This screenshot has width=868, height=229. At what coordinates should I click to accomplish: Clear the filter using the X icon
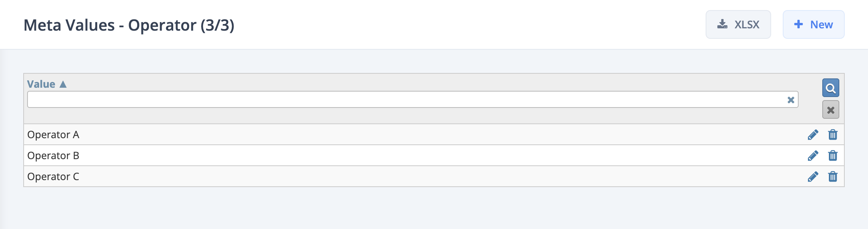pyautogui.click(x=830, y=109)
